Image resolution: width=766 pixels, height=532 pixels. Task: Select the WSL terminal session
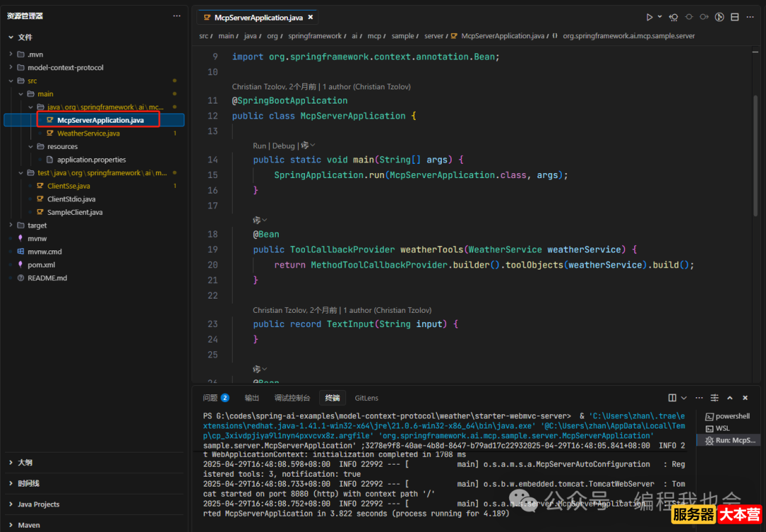click(728, 428)
